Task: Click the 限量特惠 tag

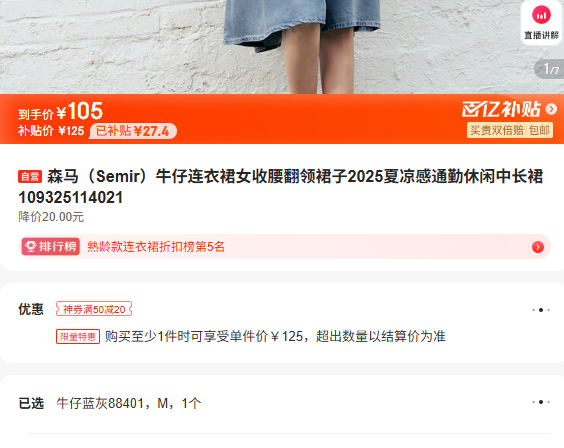Action: 78,337
